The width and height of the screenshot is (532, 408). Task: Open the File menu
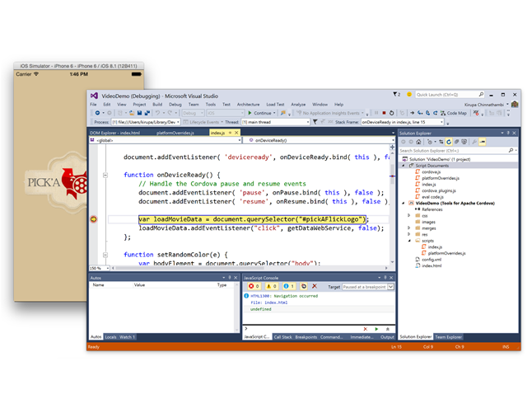coord(93,105)
